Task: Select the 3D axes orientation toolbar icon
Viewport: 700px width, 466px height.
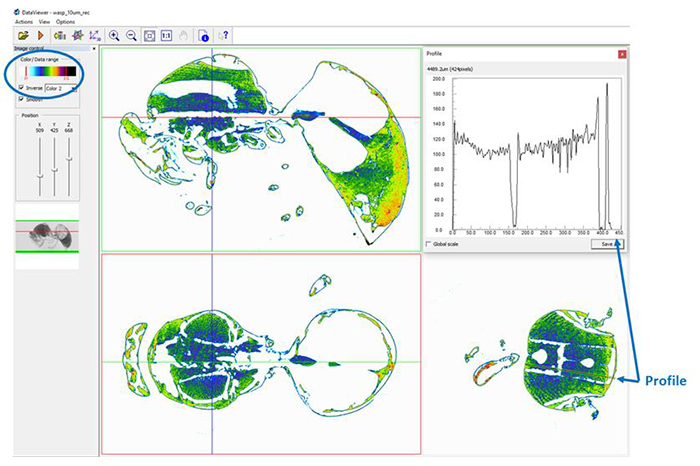Action: 95,35
